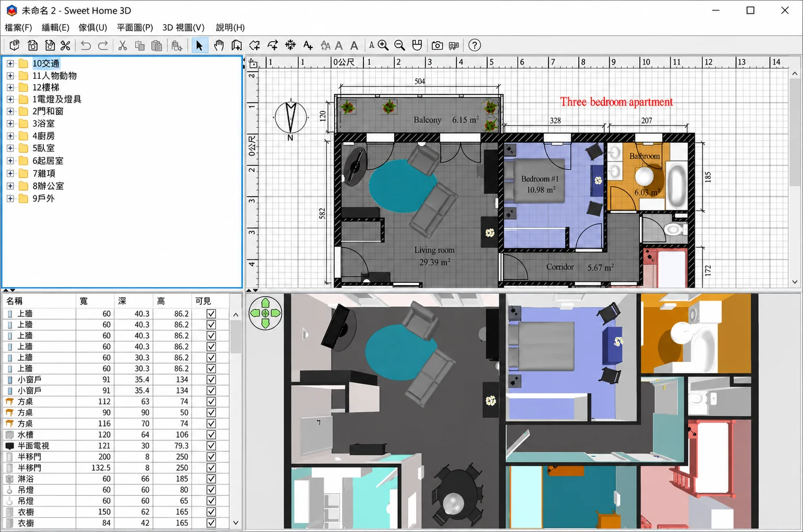Uncheck visibility for the 水槽 row
This screenshot has height=532, width=803.
pos(211,435)
